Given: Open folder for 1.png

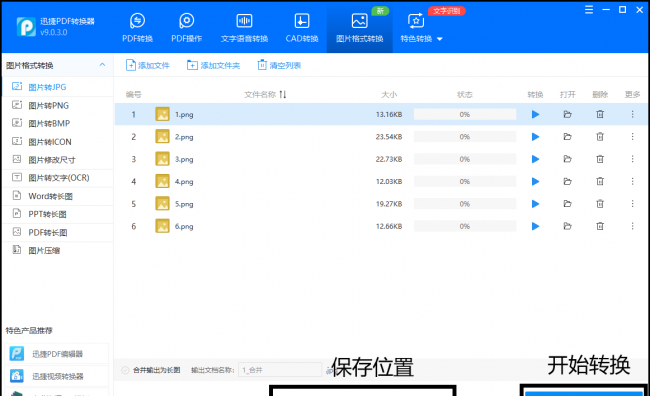Looking at the screenshot, I should pyautogui.click(x=568, y=114).
